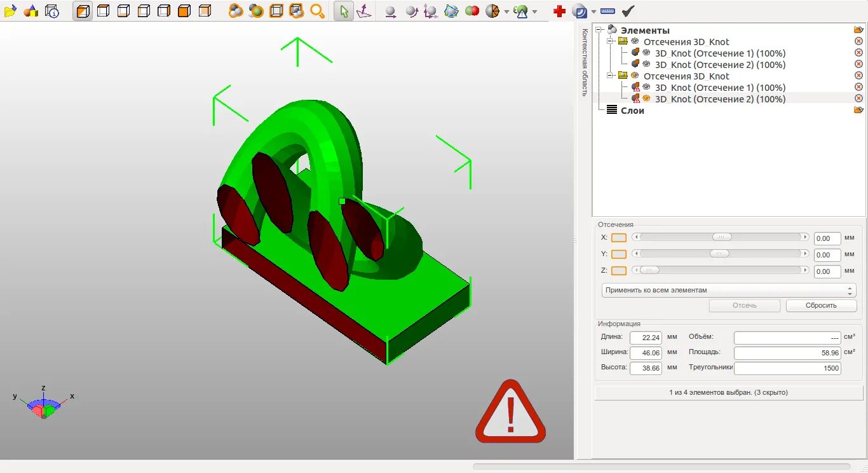This screenshot has height=473, width=868.
Task: Delete the highlighted 3D_Knot (Отсечение 2) row
Action: coord(858,99)
